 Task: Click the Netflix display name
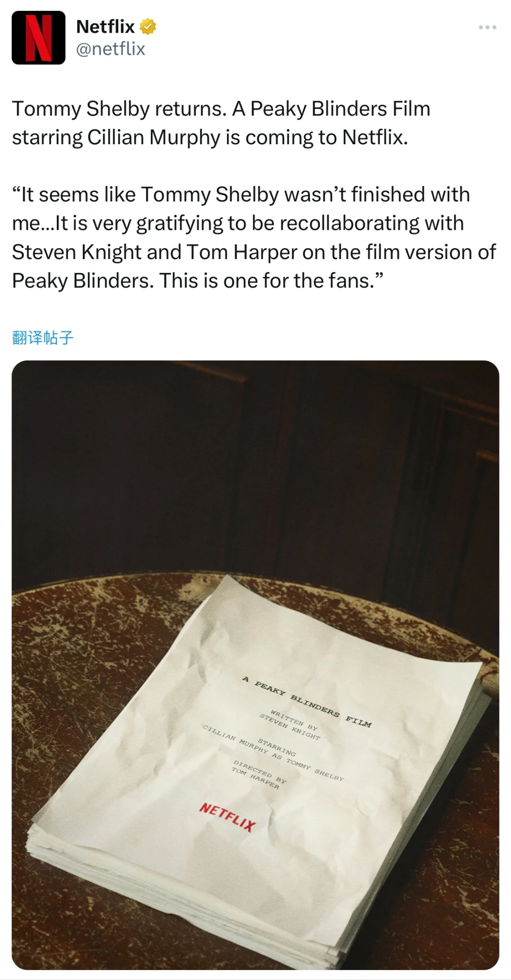(106, 26)
